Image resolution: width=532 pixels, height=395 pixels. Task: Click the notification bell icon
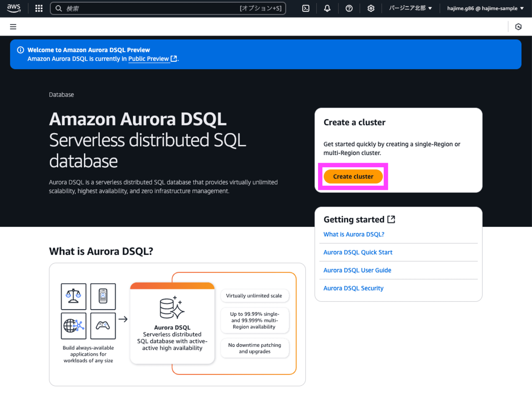[x=327, y=8]
